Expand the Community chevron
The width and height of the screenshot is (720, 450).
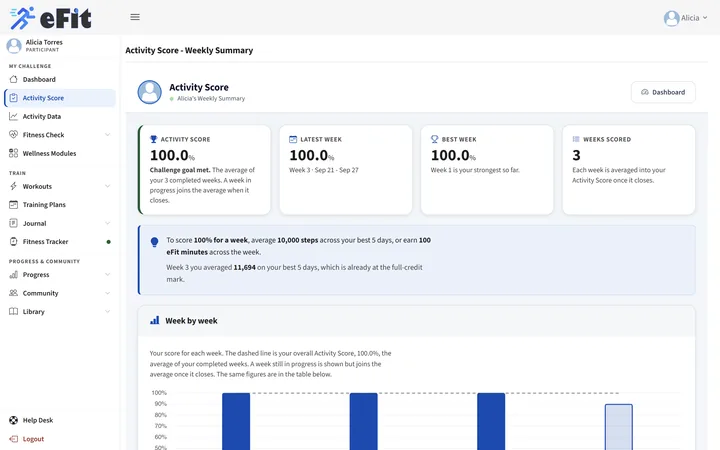tap(107, 293)
